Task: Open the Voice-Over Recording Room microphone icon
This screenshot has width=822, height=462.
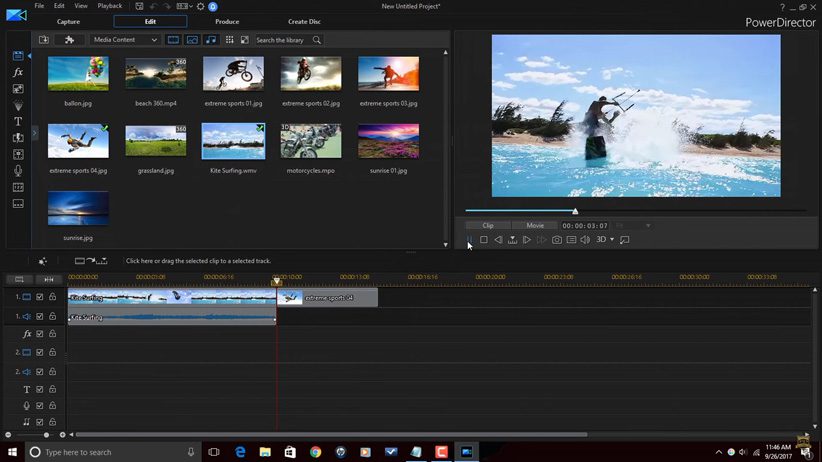Action: [x=18, y=170]
